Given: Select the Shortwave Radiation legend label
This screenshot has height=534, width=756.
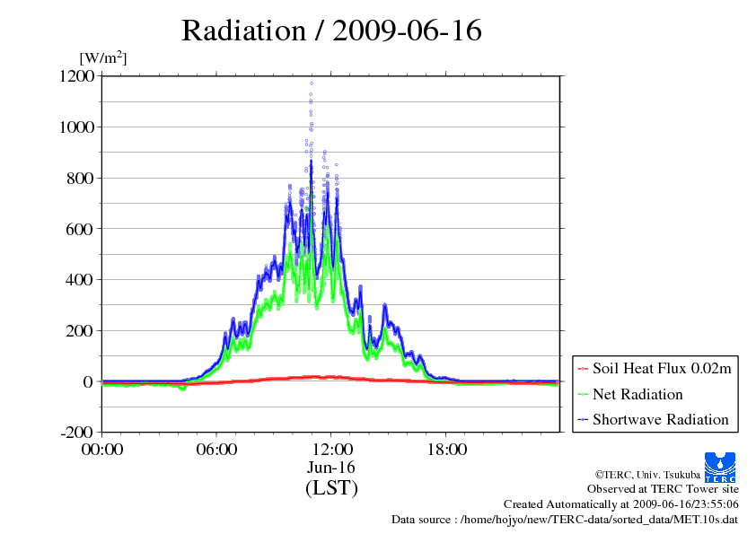Looking at the screenshot, I should coord(660,419).
